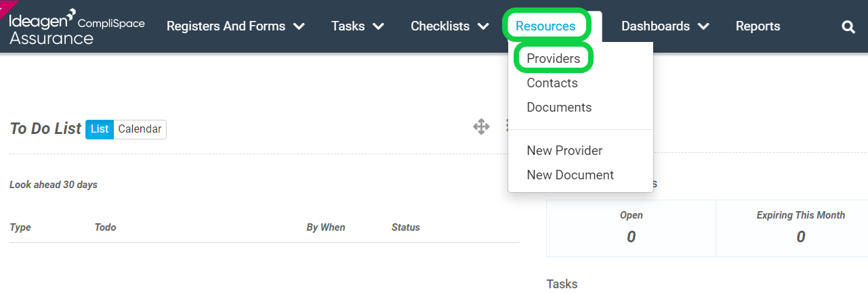Click the Ideagen CompliSpace Assurance logo
Viewport: 868px width, 293px height.
click(76, 27)
